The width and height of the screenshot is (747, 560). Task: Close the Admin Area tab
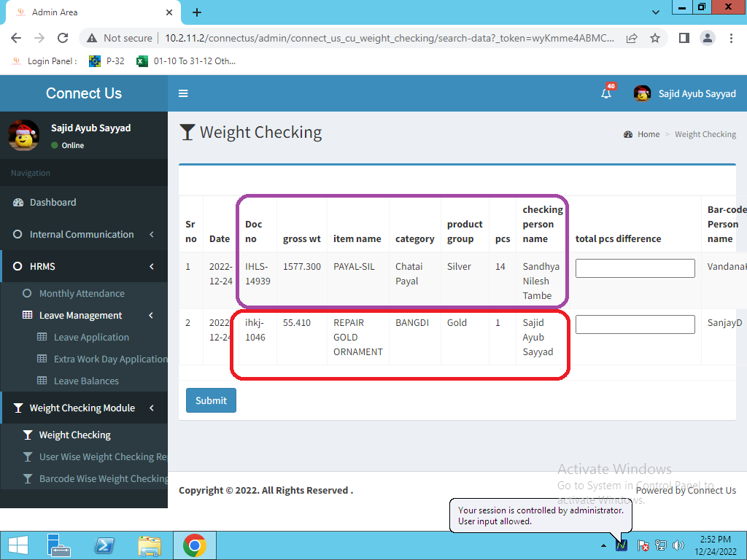click(x=169, y=12)
